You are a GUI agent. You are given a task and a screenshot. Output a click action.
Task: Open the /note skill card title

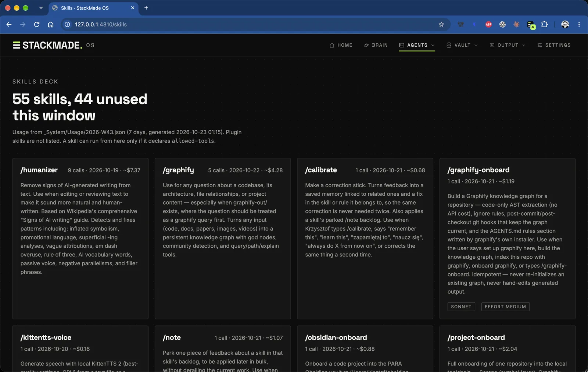(x=172, y=337)
